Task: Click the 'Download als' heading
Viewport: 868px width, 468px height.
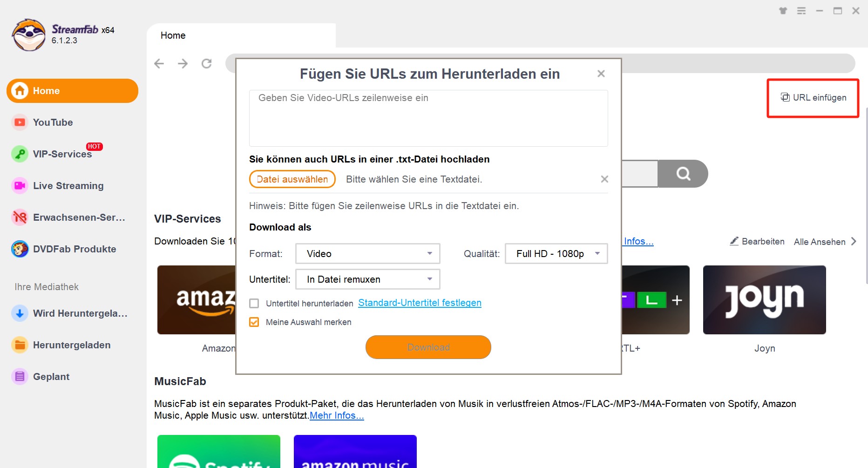Action: coord(280,227)
